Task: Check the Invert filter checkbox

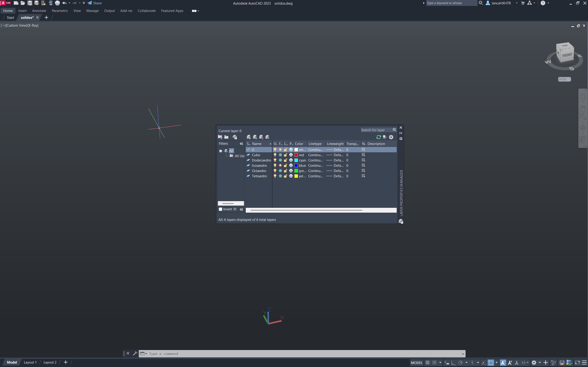Action: [220, 209]
